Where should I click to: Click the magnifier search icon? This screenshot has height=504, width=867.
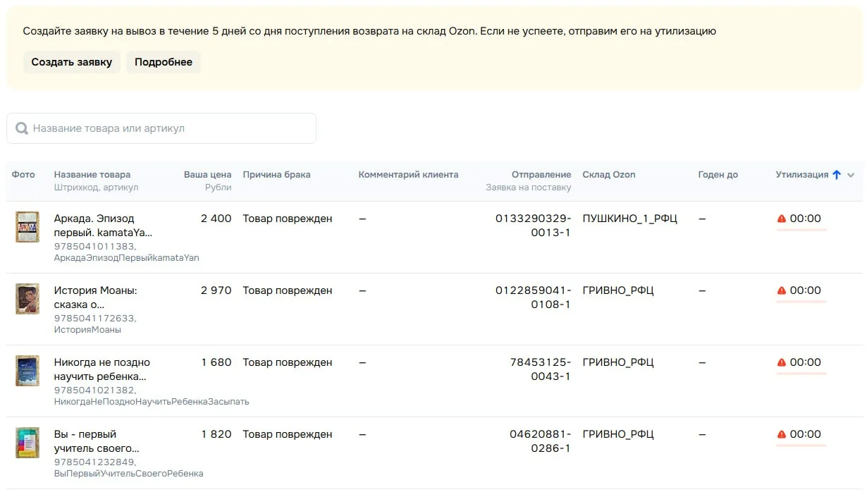(x=22, y=128)
